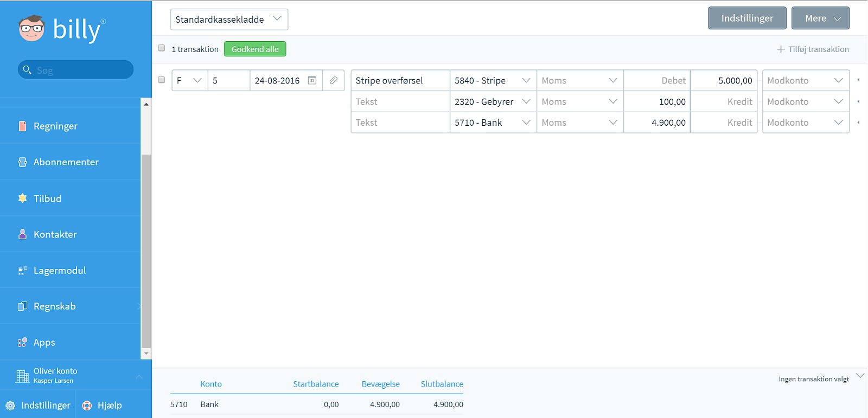This screenshot has height=418, width=868.
Task: Toggle the select-all transactions checkbox
Action: tap(162, 48)
